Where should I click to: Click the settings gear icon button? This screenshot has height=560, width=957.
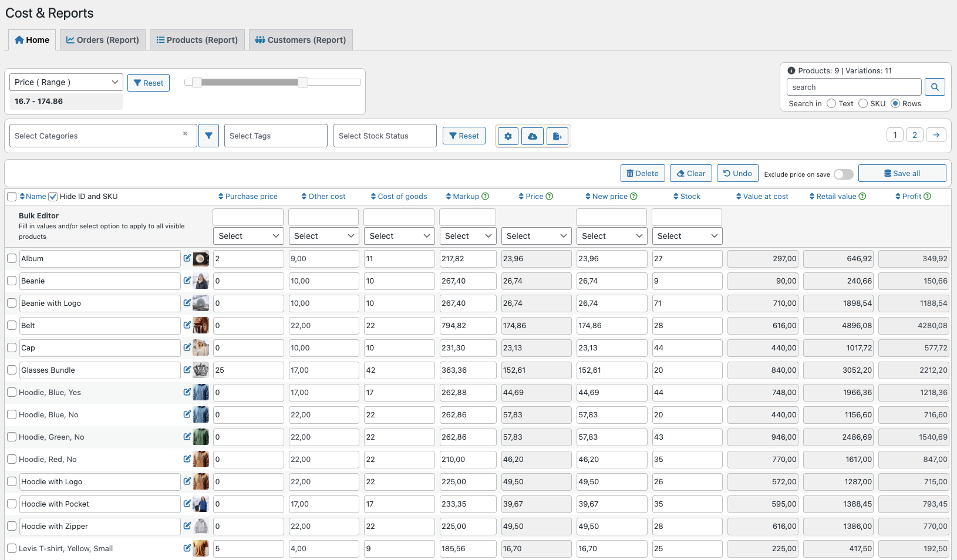[508, 136]
